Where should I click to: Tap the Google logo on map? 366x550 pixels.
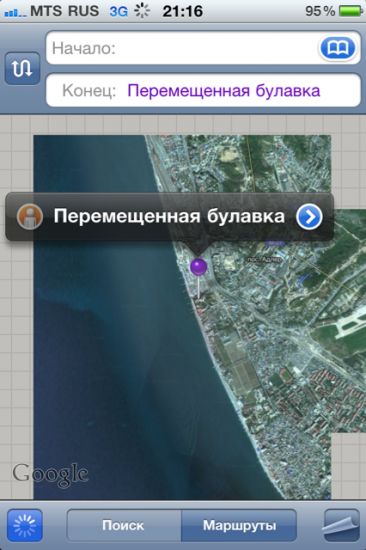coord(50,474)
